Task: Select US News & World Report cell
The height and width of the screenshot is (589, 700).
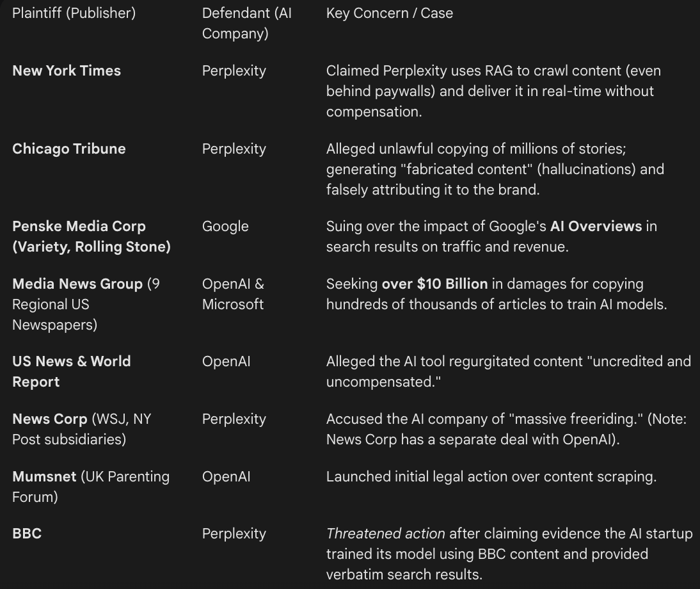Action: [x=72, y=371]
